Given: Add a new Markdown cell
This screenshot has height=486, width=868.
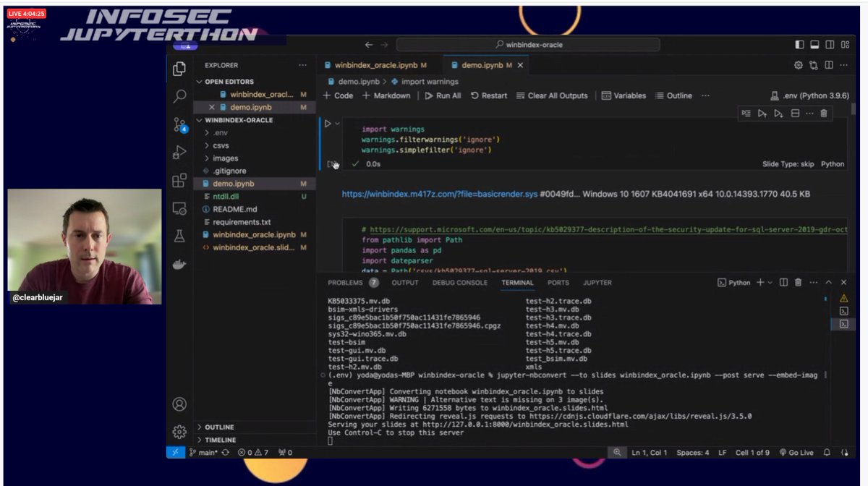Looking at the screenshot, I should pos(386,95).
